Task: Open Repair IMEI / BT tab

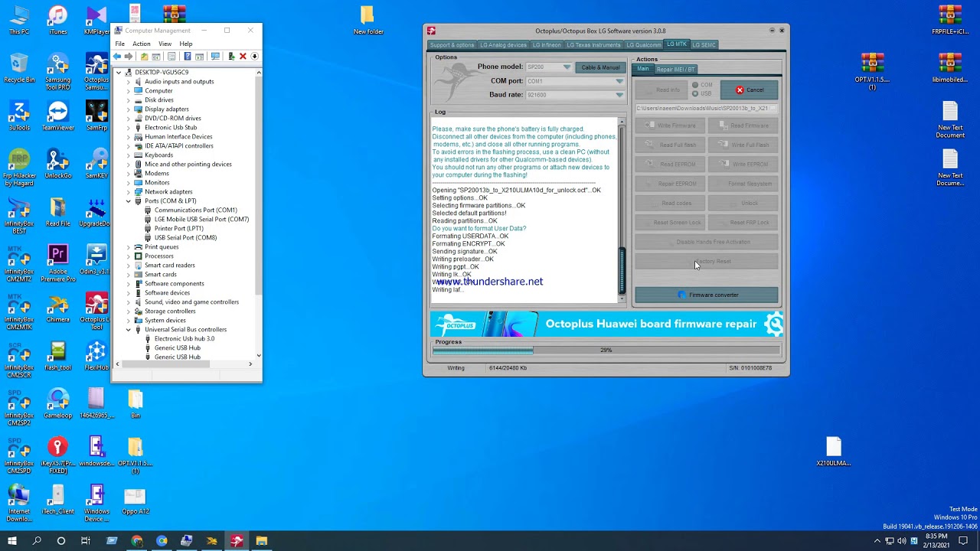Action: (x=675, y=70)
